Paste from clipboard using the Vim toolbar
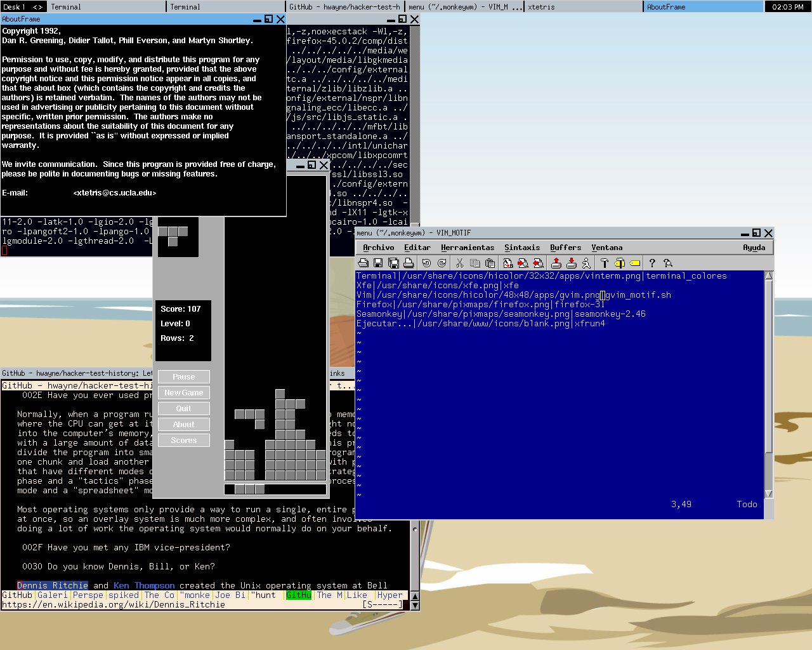 tap(490, 263)
